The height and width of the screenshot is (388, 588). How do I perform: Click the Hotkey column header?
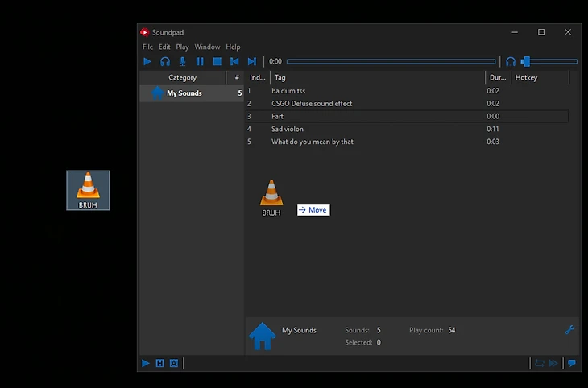[x=526, y=78]
